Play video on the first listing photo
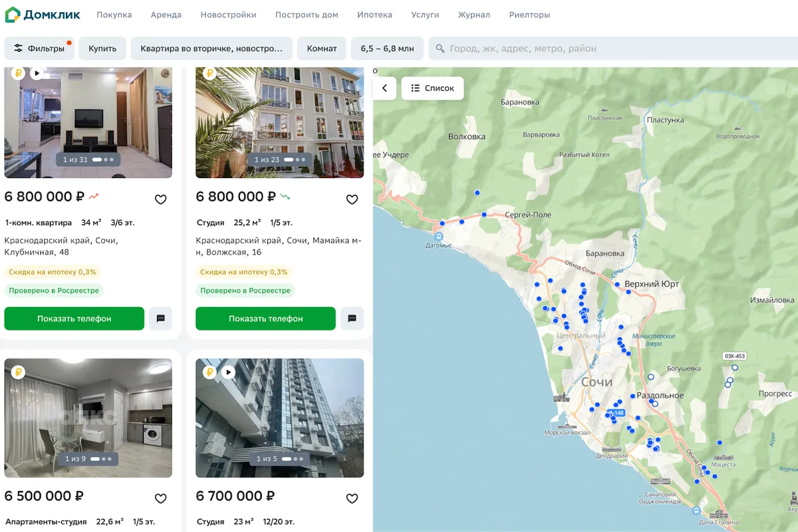Viewport: 798px width, 532px height. [37, 73]
